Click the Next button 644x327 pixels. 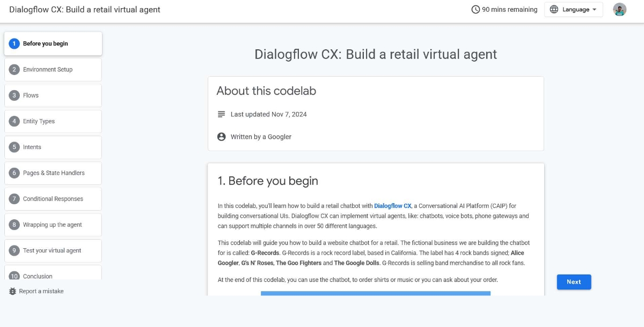pos(574,281)
